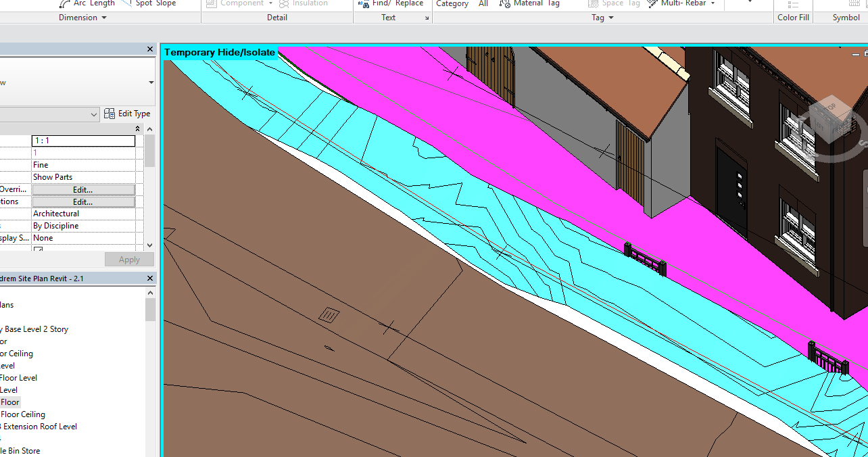Select the Floor Level view
Screen dimensions: 868x457
(x=18, y=378)
